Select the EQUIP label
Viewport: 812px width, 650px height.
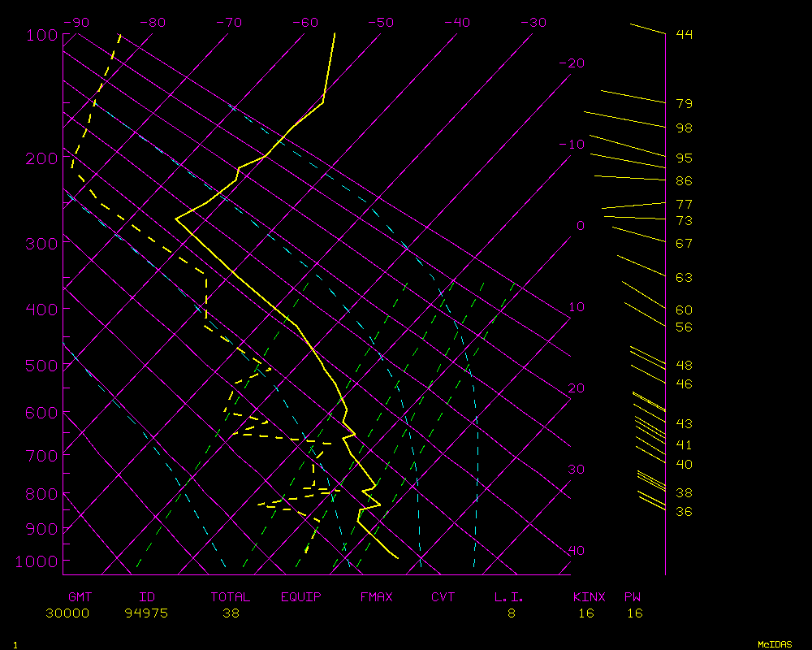301,597
